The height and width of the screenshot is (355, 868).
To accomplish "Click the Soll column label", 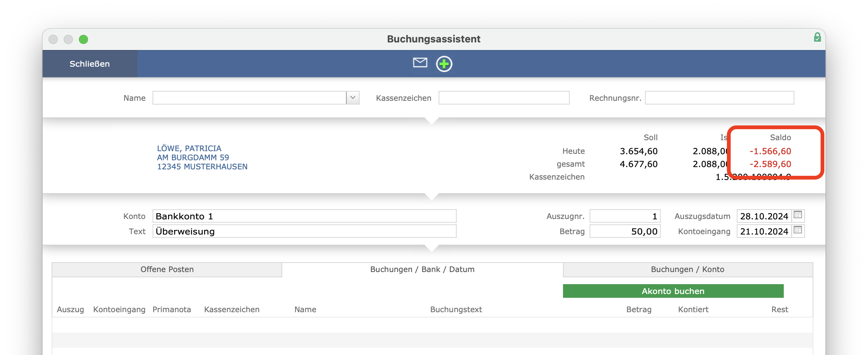I will (651, 138).
